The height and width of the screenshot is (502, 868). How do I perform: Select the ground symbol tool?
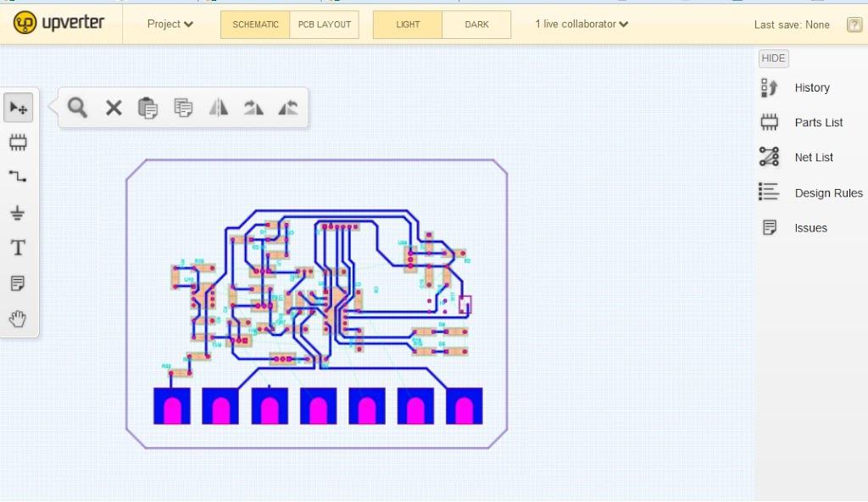pos(19,212)
